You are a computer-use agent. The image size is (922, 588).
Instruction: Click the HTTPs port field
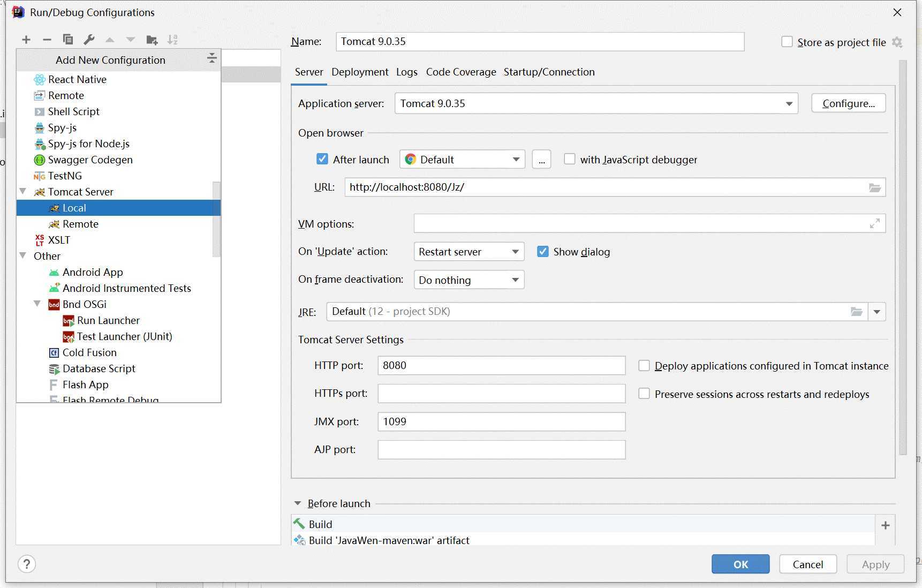pos(502,394)
